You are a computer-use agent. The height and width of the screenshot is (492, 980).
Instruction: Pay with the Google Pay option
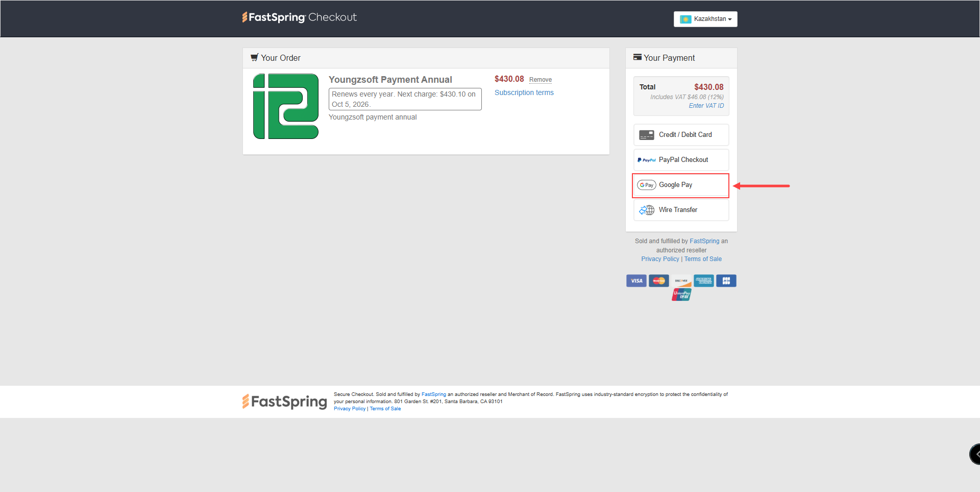[681, 185]
